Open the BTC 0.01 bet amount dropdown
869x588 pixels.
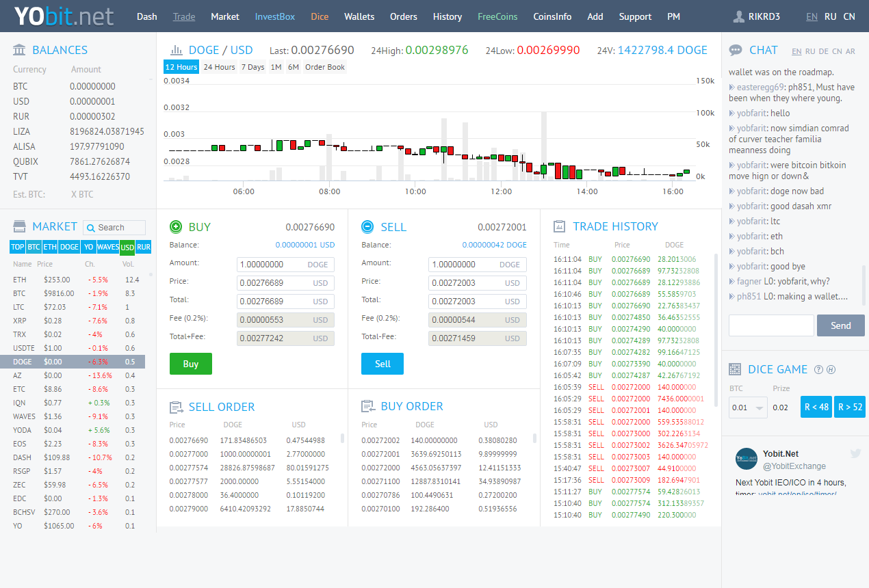748,407
